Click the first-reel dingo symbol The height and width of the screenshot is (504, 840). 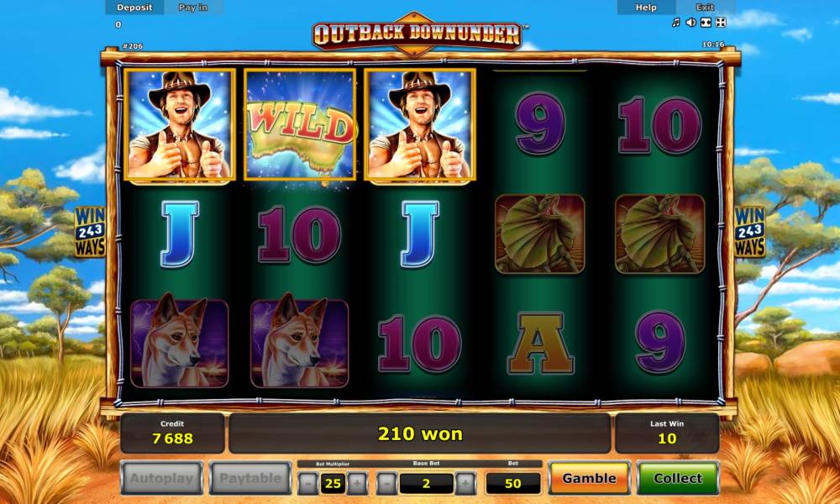tap(180, 340)
